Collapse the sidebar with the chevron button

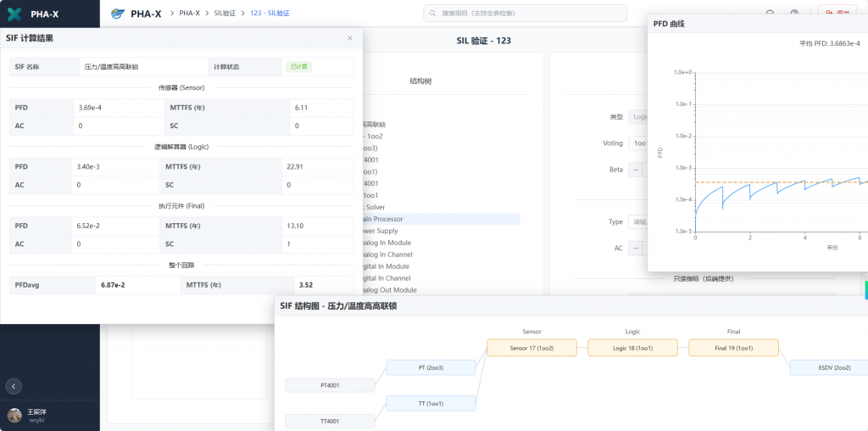14,386
